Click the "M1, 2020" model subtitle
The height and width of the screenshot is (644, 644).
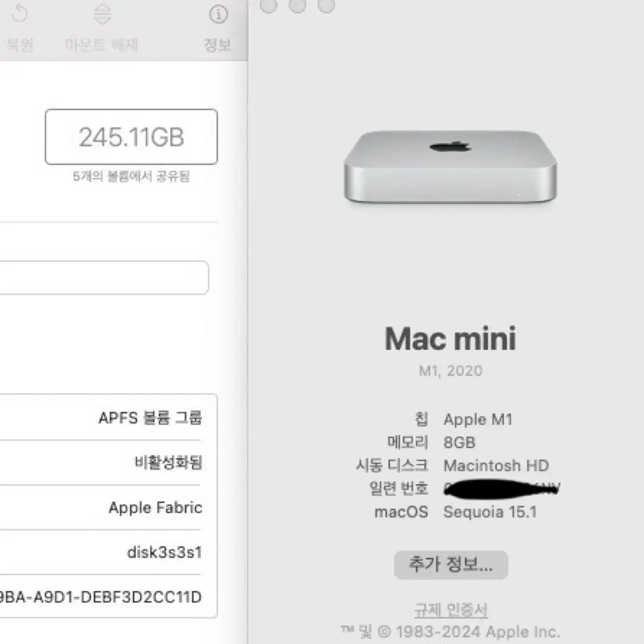coord(450,371)
